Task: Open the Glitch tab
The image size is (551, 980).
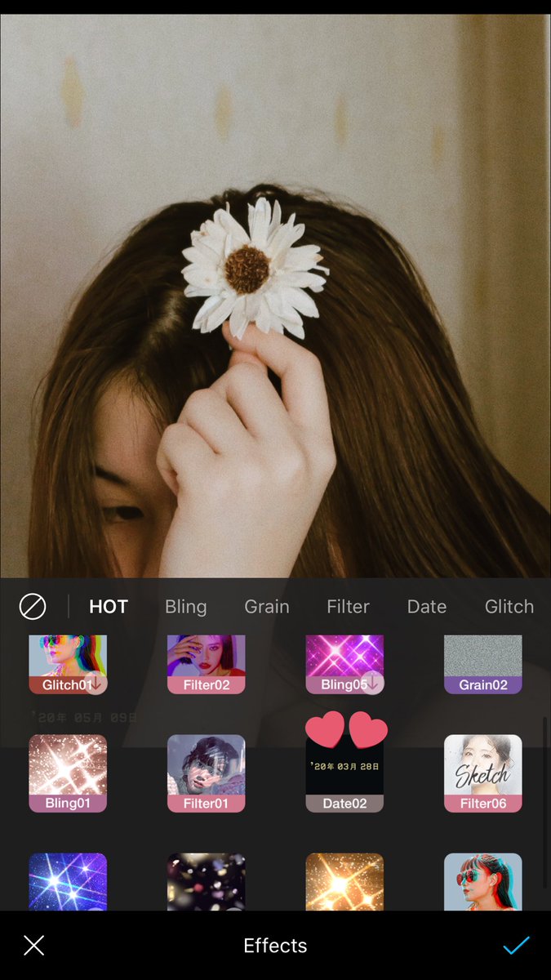Action: [x=509, y=607]
